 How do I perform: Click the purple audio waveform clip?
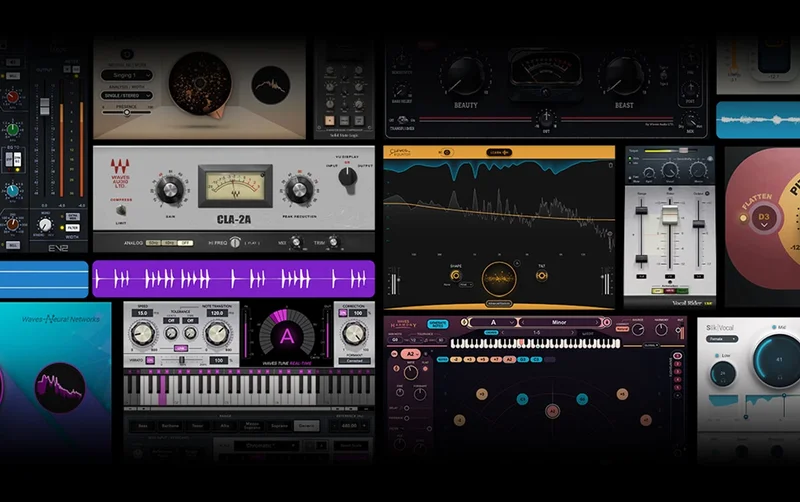point(233,278)
